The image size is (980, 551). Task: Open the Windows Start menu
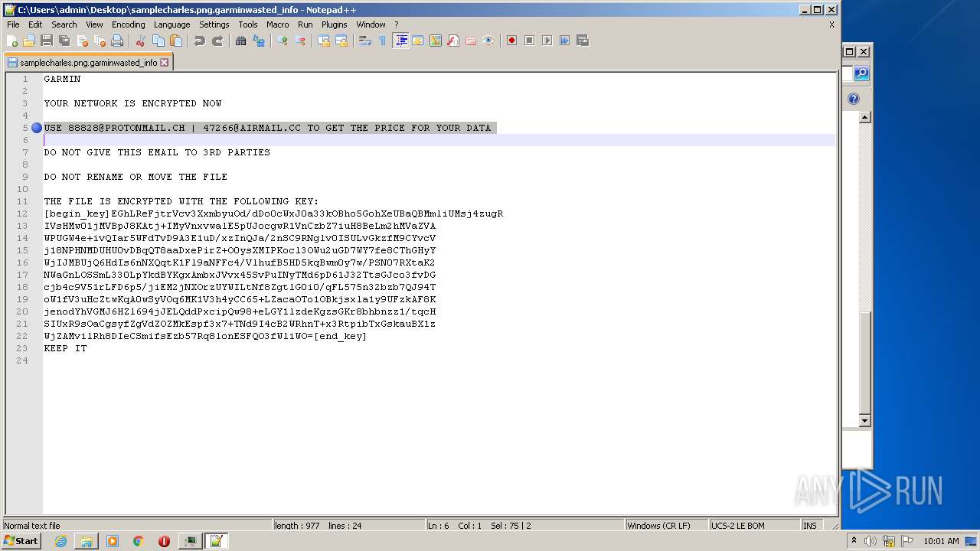click(21, 541)
